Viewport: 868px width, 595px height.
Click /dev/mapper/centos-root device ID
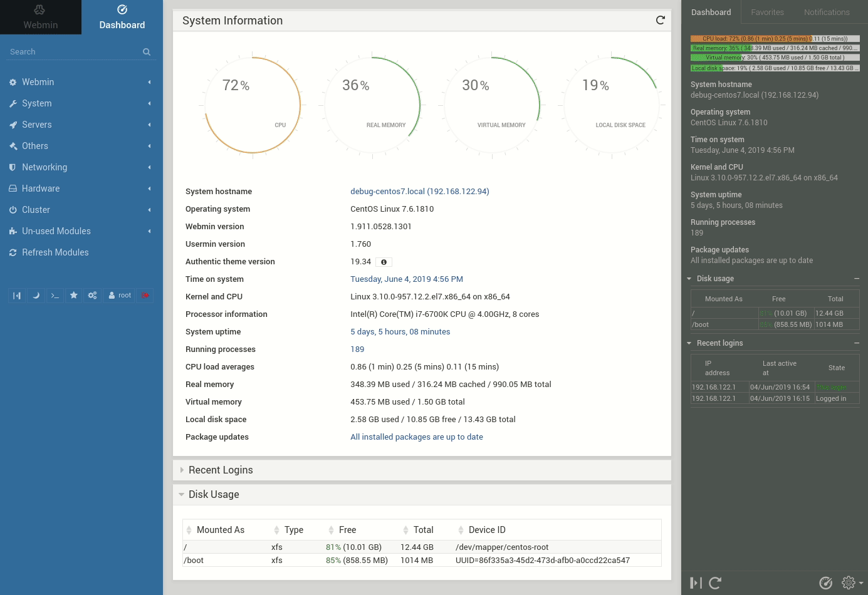tap(502, 547)
